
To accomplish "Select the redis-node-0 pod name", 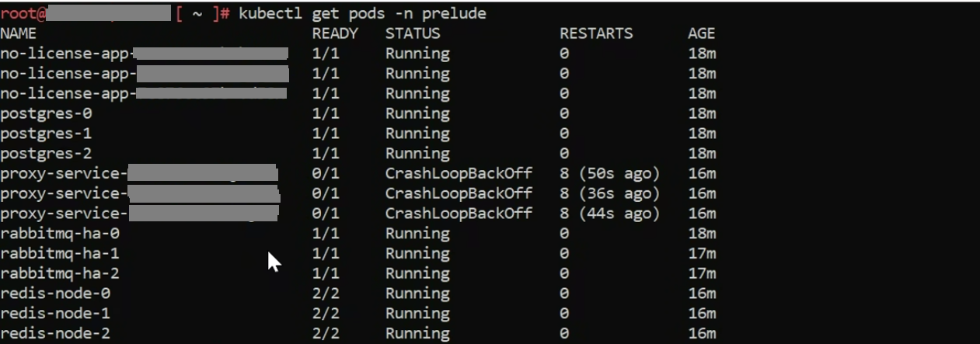I will coord(55,294).
